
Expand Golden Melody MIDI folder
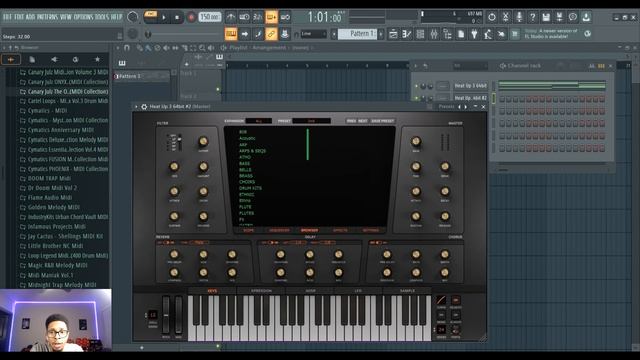tap(50, 207)
